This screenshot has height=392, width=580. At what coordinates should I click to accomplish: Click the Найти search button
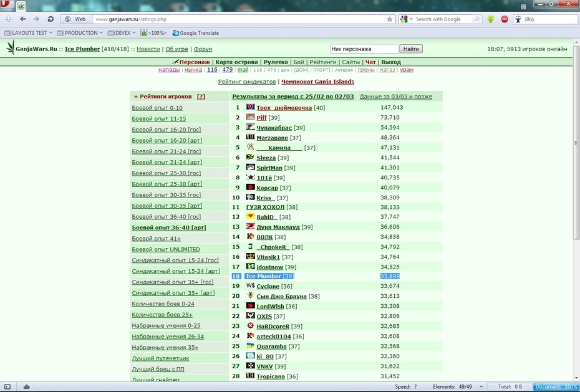coord(411,49)
